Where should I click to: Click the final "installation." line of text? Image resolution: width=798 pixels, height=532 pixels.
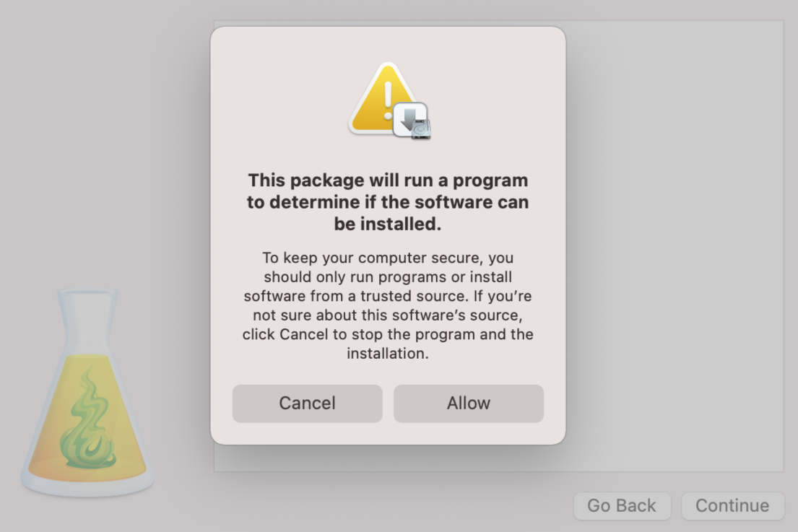click(388, 354)
